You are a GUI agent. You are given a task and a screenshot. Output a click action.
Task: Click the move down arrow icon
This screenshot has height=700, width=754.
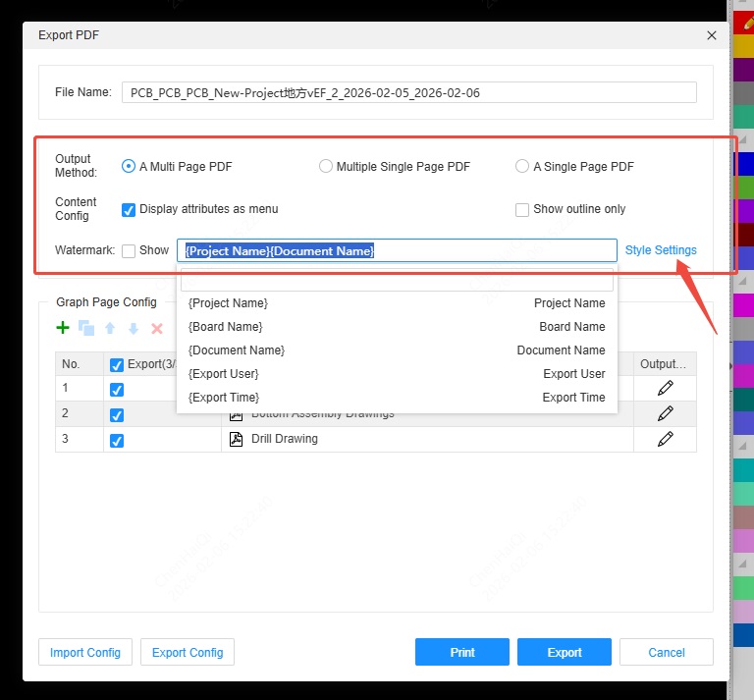coord(134,328)
